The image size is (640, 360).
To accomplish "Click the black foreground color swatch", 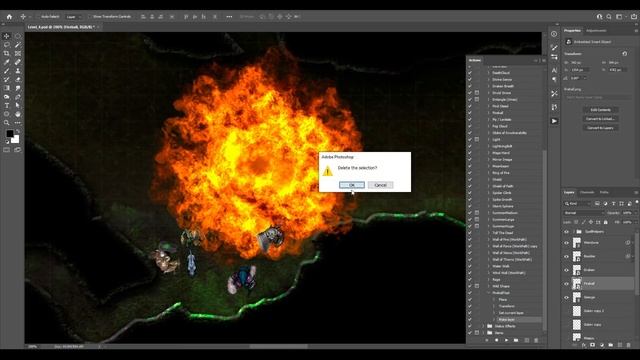I will coord(9,133).
